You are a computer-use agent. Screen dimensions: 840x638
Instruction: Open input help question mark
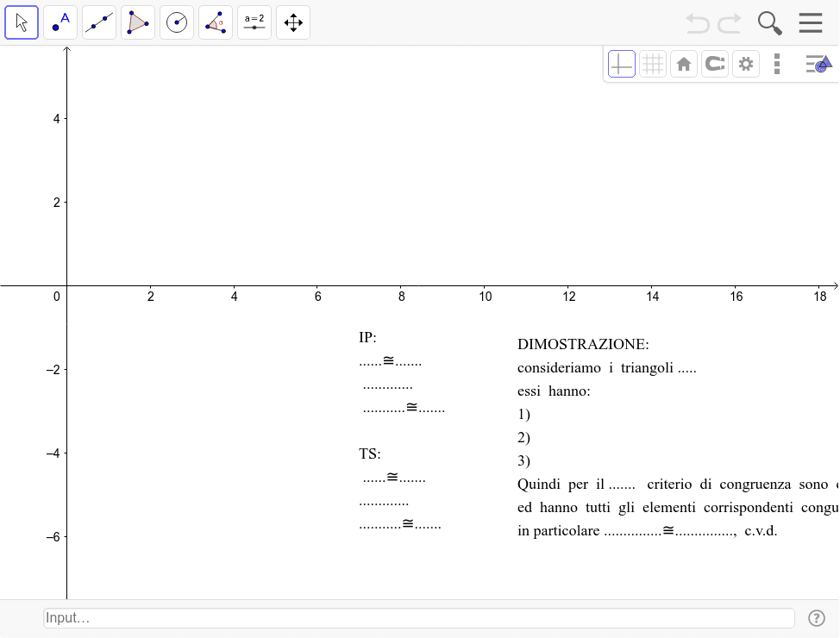[x=817, y=618]
